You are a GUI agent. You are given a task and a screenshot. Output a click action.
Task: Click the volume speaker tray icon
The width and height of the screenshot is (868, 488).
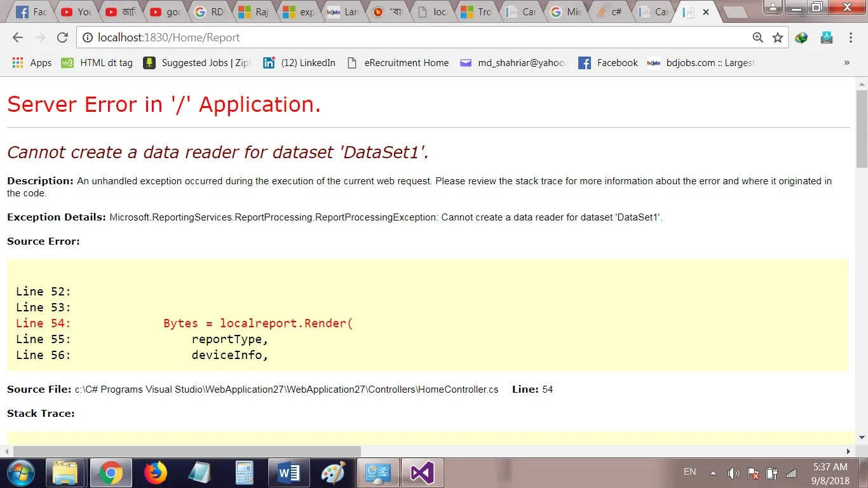733,473
